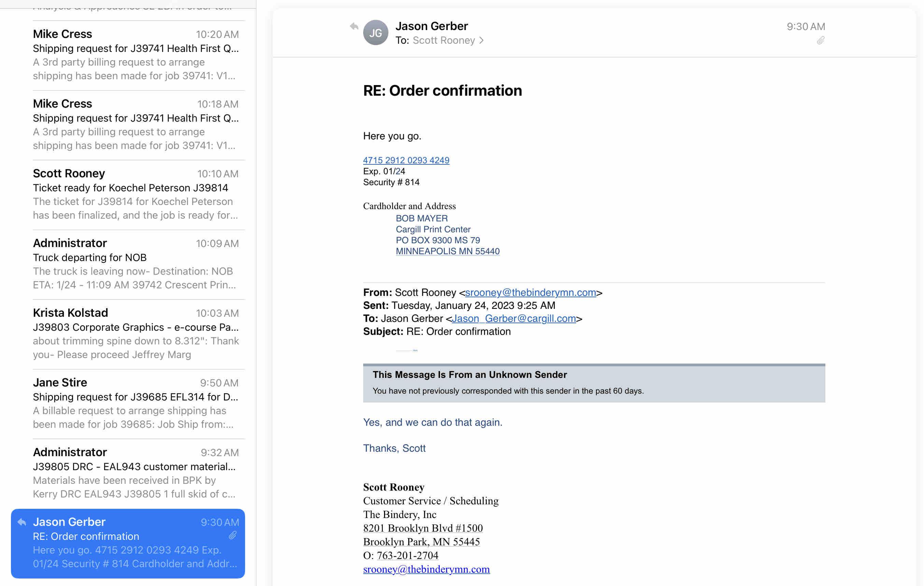Click the 8201 Brooklyn Blvd #1500 address link
924x586 pixels.
click(x=423, y=528)
